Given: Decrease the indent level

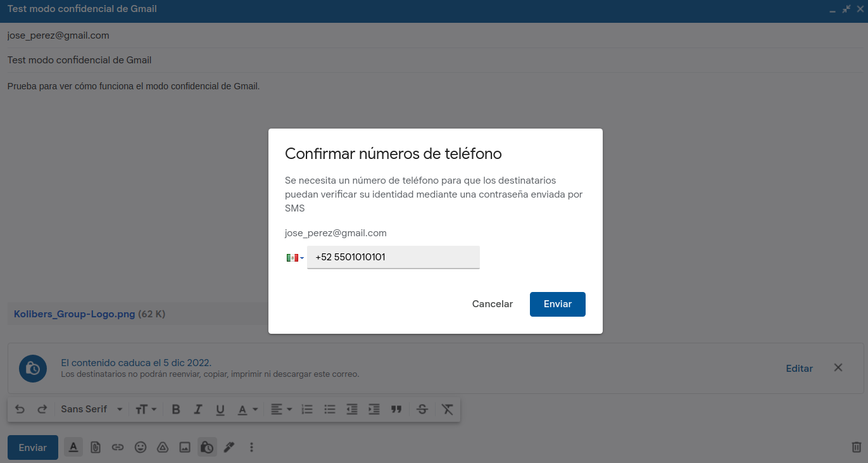Looking at the screenshot, I should pyautogui.click(x=352, y=409).
